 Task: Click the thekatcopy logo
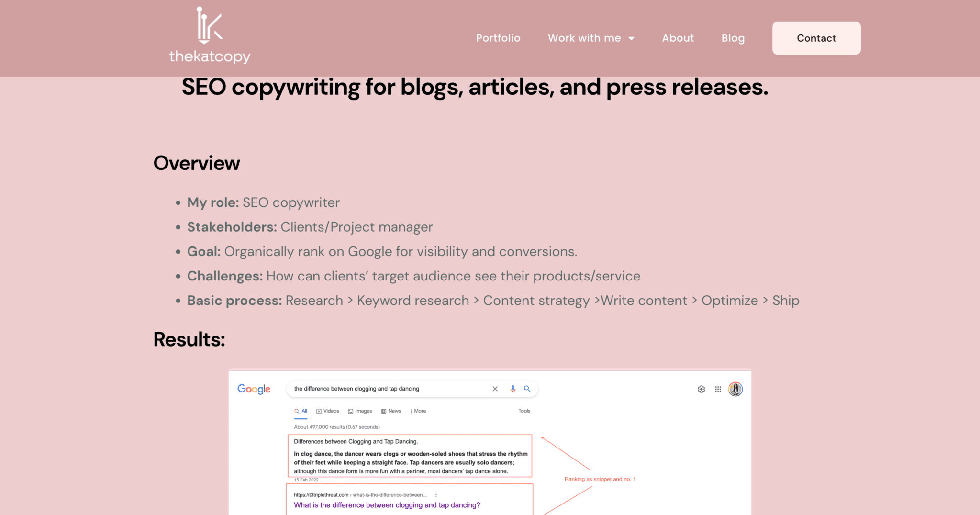coord(209,34)
